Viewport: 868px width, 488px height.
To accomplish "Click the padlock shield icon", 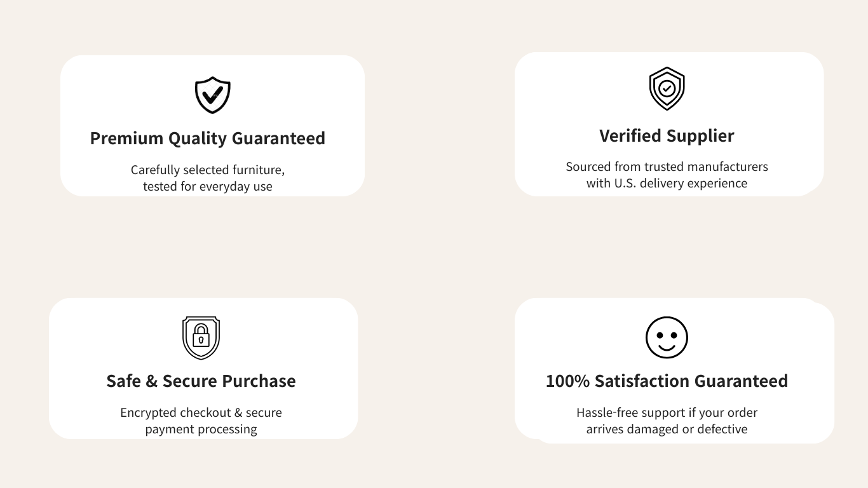I will pos(201,337).
